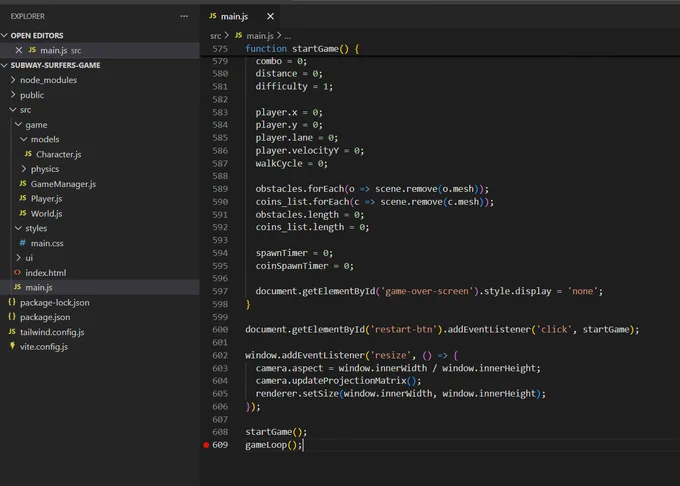
Task: Click coins_list.forEach on line 590
Action: pos(302,202)
